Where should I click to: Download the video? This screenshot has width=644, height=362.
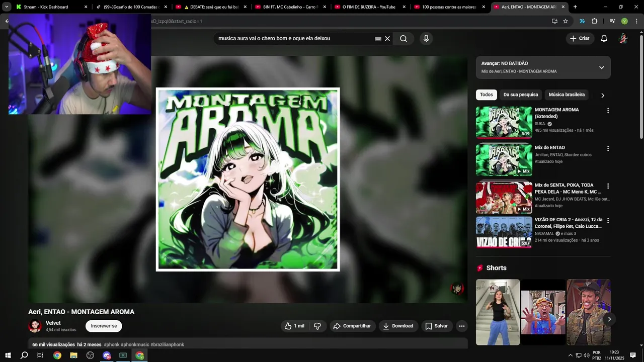pos(398,326)
